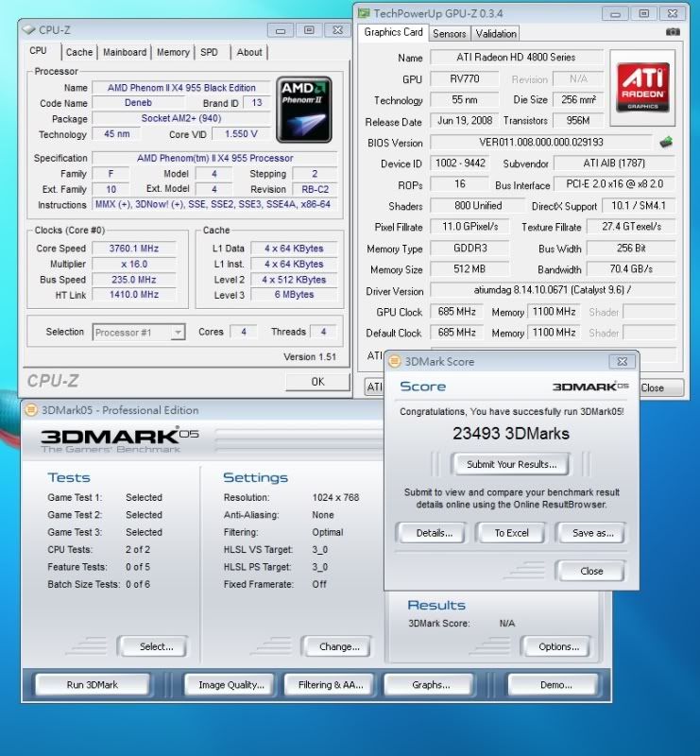The height and width of the screenshot is (756, 700).
Task: Click Save as in 3DMark Score dialog
Action: 592,533
